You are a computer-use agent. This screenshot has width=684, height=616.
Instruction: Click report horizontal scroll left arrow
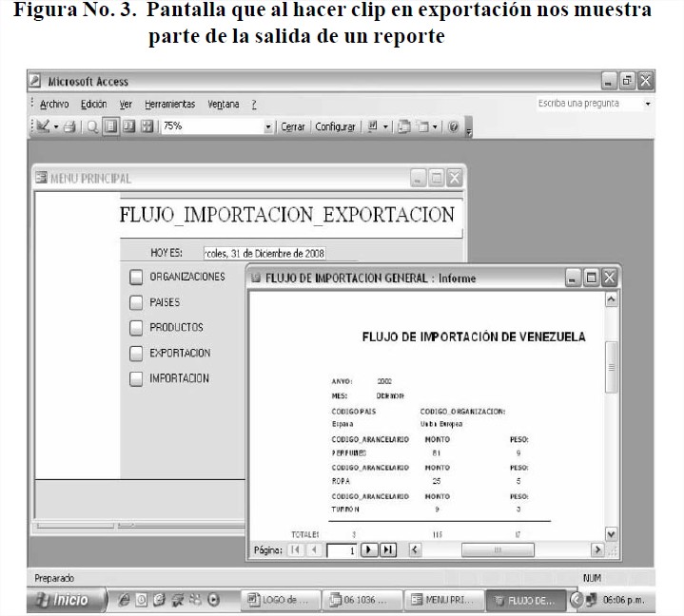point(415,549)
